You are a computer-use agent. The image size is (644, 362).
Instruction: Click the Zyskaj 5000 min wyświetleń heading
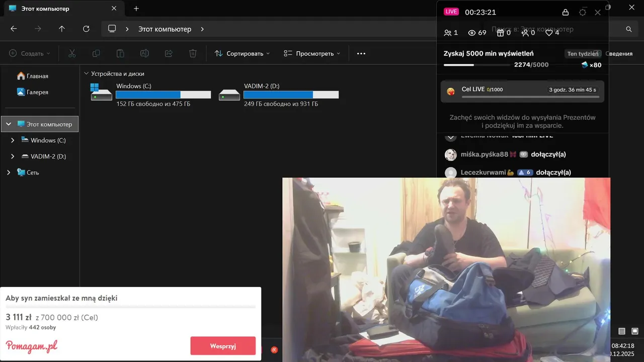point(489,53)
